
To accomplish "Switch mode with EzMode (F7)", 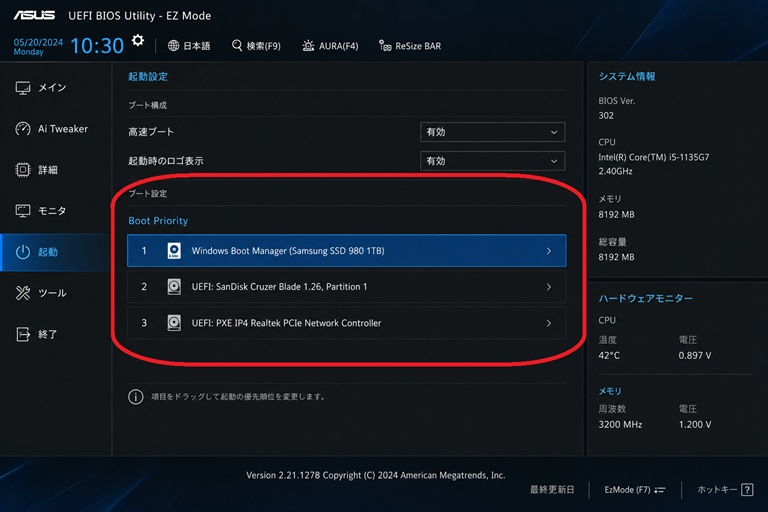I will pos(635,489).
